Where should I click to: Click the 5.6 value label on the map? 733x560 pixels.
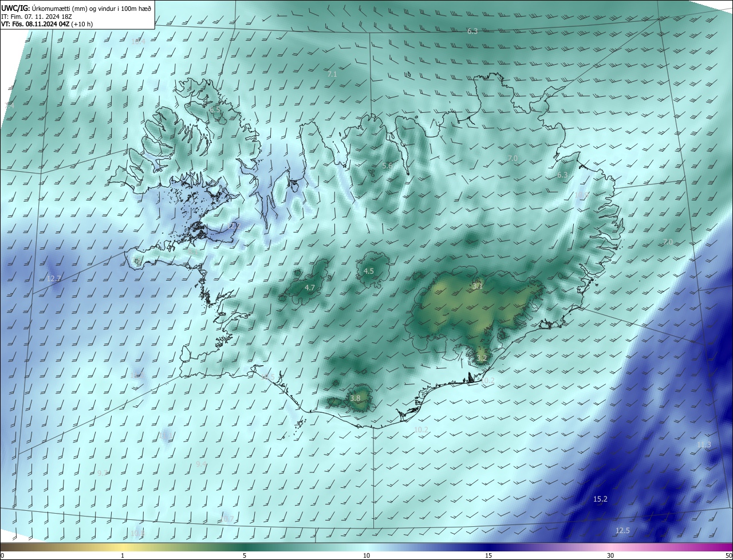coord(387,166)
